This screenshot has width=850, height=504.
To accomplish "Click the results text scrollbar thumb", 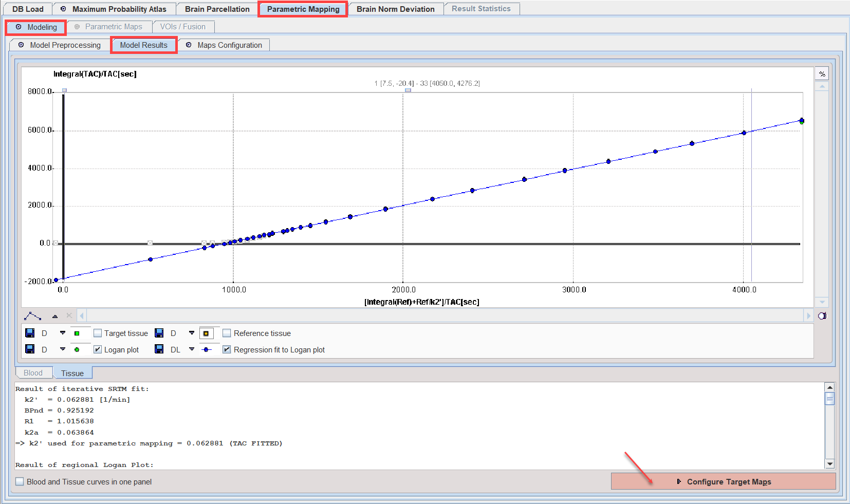I will point(829,399).
